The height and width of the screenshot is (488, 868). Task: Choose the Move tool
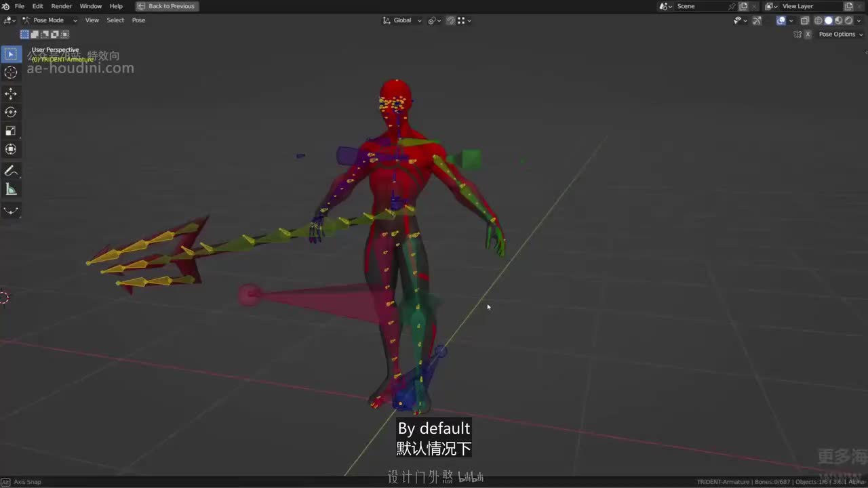click(11, 93)
